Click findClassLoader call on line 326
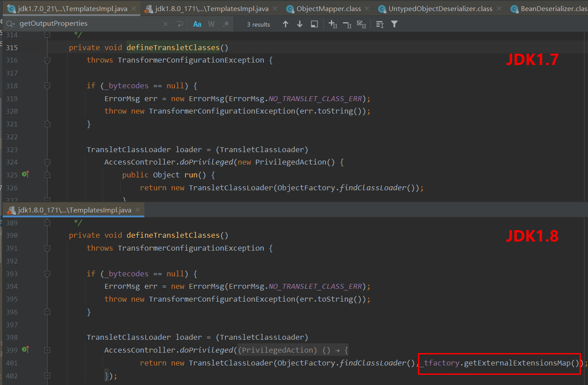The width and height of the screenshot is (588, 385). 373,188
